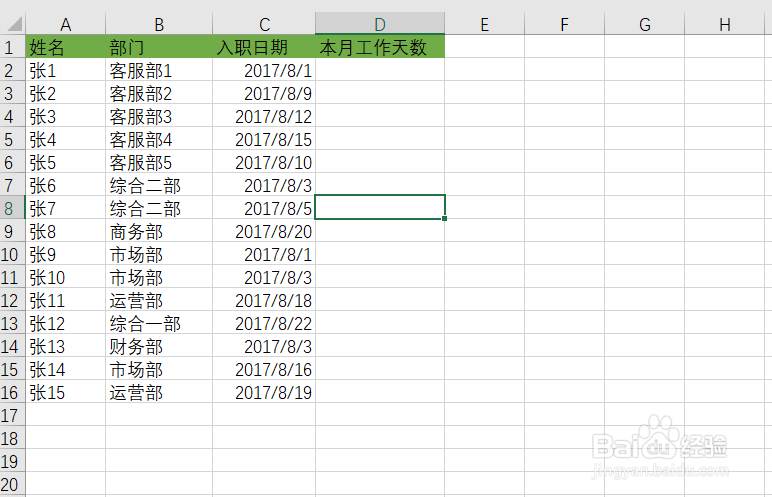Click cell containing 张15
The width and height of the screenshot is (772, 497).
(65, 392)
